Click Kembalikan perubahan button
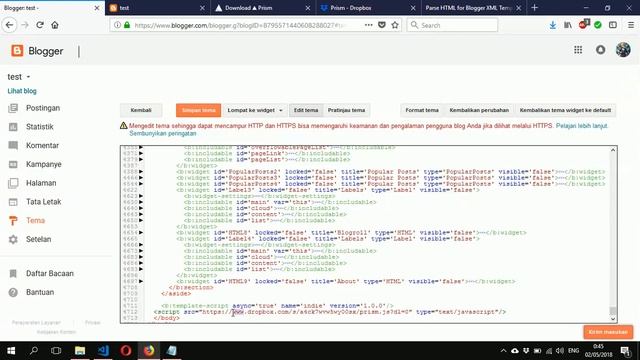Screen dimensions: 640x360 tap(479, 110)
